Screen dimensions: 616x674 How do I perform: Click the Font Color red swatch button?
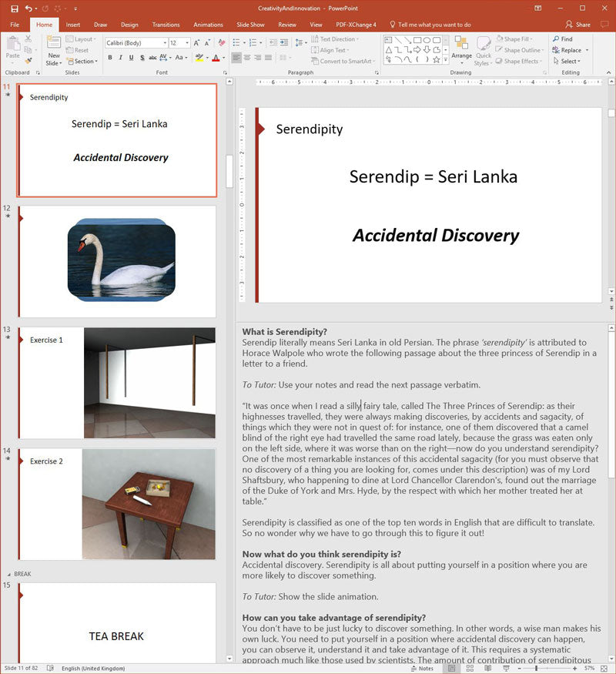click(216, 58)
